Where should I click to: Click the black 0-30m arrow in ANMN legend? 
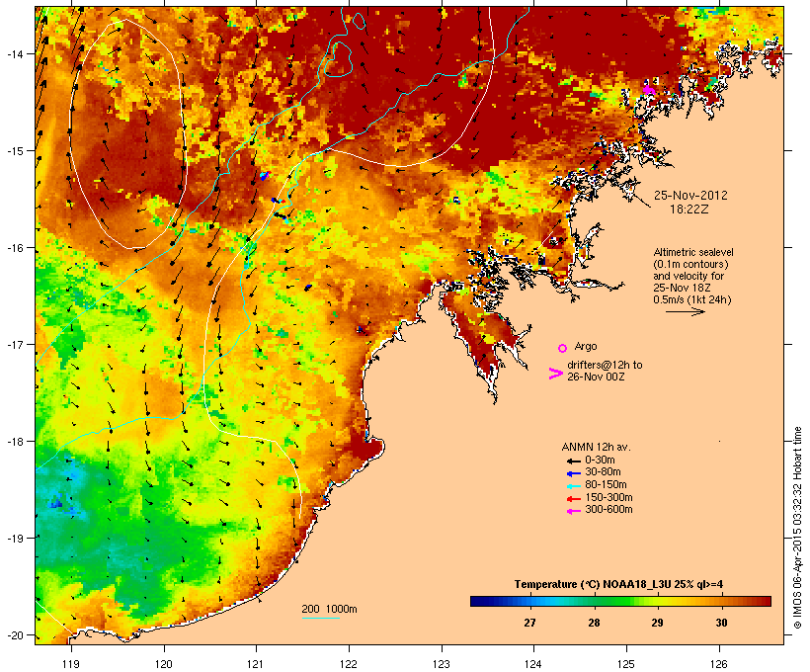click(x=573, y=461)
